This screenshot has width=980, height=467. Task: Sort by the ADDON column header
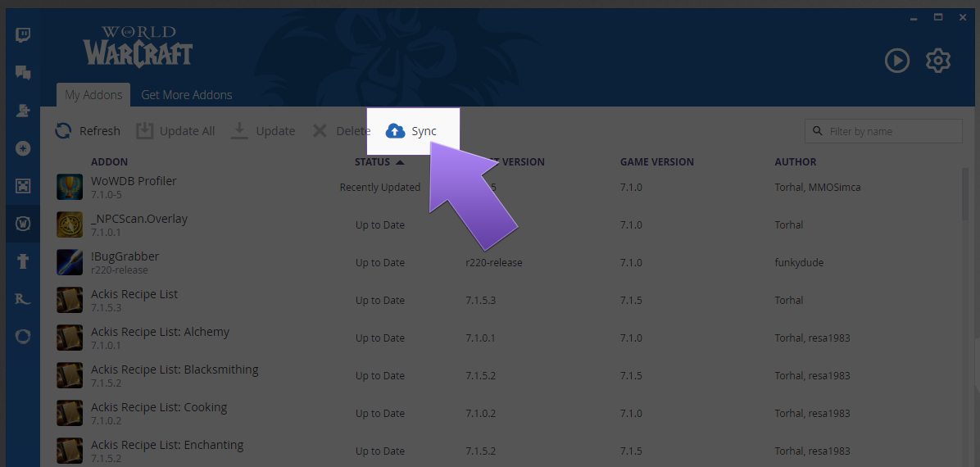(109, 162)
